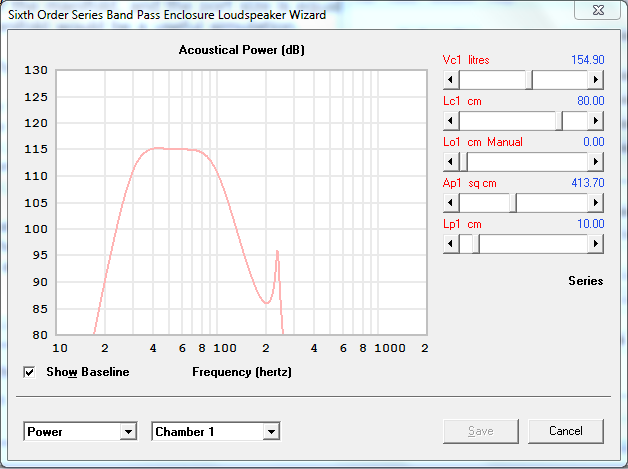Click the Save button
The height and width of the screenshot is (469, 628).
coord(481,431)
